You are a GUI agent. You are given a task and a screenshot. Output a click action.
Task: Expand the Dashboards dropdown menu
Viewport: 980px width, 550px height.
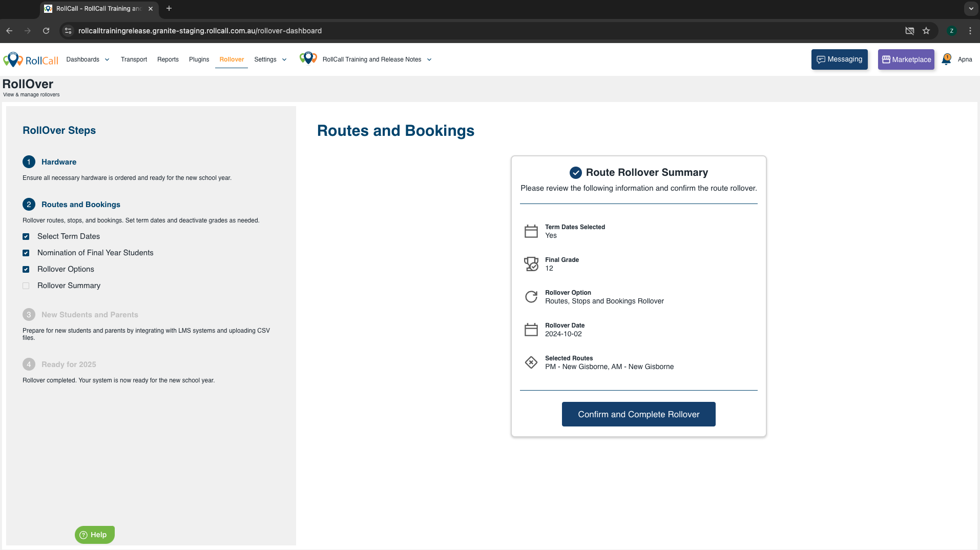tap(88, 59)
